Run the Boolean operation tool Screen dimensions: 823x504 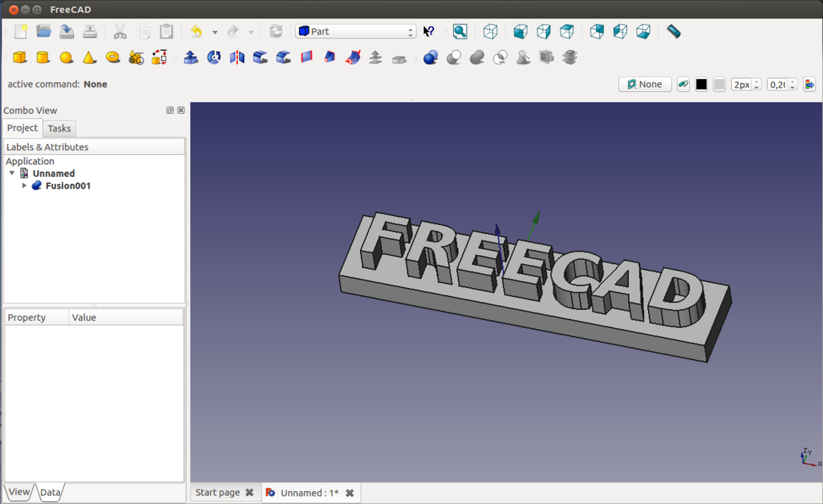(x=431, y=58)
